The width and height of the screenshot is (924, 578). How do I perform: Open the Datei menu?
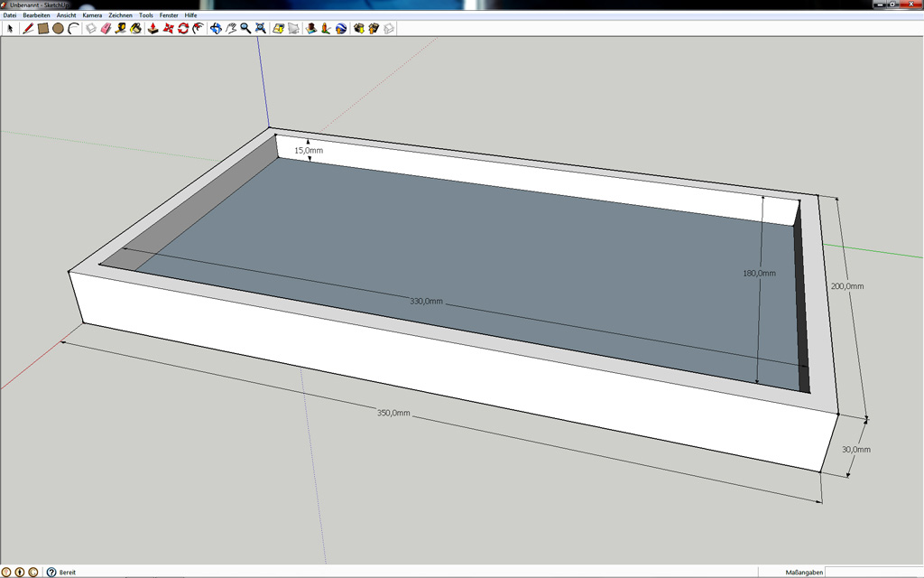click(10, 15)
